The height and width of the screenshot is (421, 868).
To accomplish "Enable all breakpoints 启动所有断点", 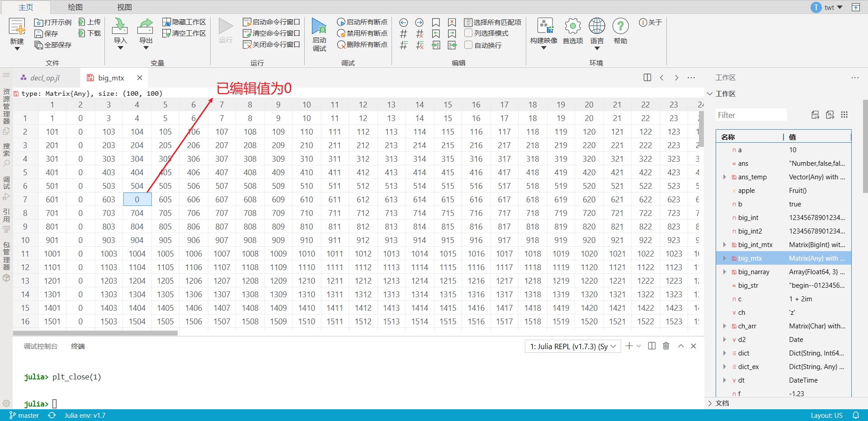I will [x=362, y=22].
